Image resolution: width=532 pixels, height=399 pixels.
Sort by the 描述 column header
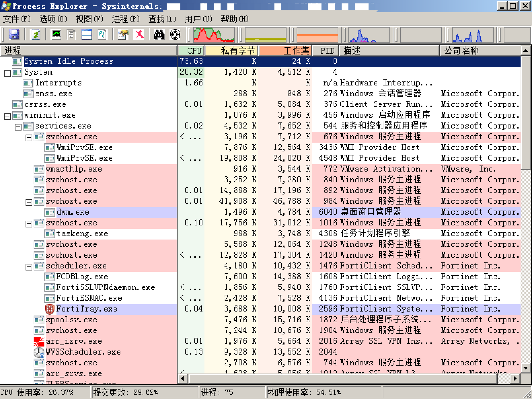click(x=389, y=51)
